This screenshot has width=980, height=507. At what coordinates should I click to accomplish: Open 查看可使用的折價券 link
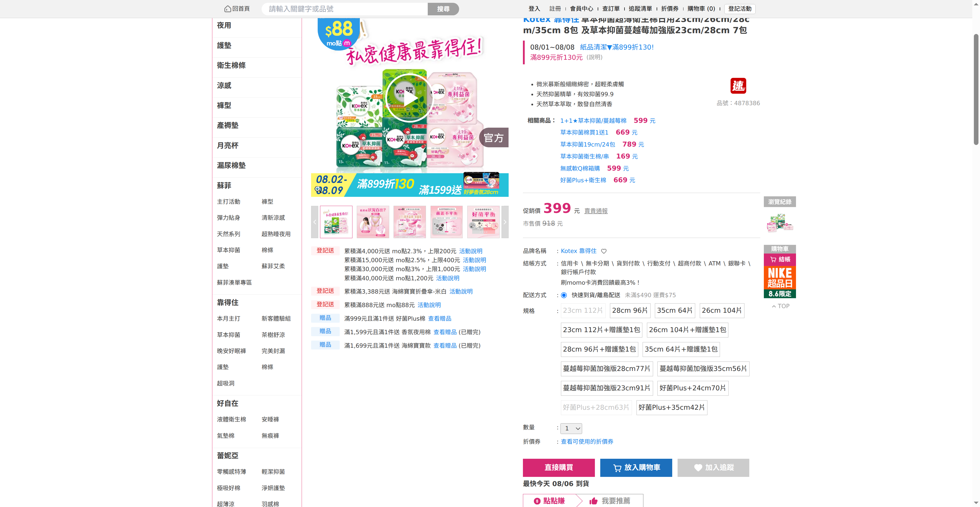pos(587,442)
